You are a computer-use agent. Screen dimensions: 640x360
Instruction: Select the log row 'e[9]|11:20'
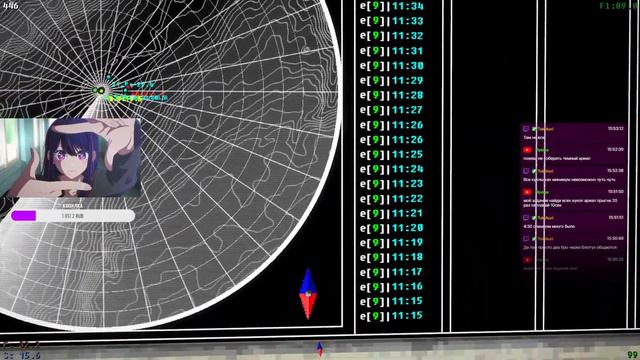click(391, 228)
